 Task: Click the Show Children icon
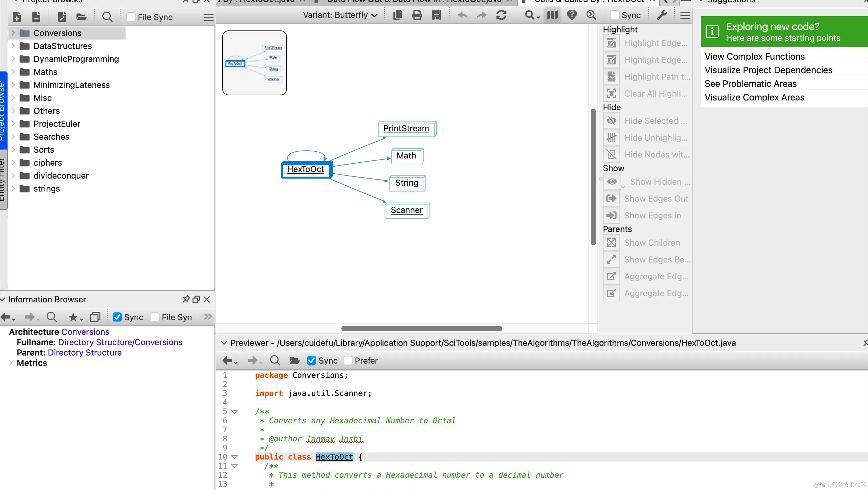(611, 242)
